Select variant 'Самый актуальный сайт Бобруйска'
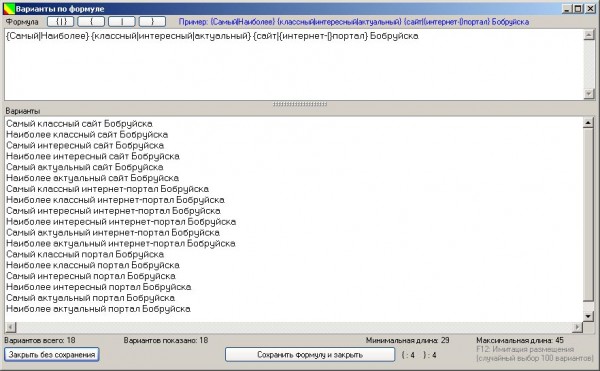600x371 pixels. coord(85,167)
